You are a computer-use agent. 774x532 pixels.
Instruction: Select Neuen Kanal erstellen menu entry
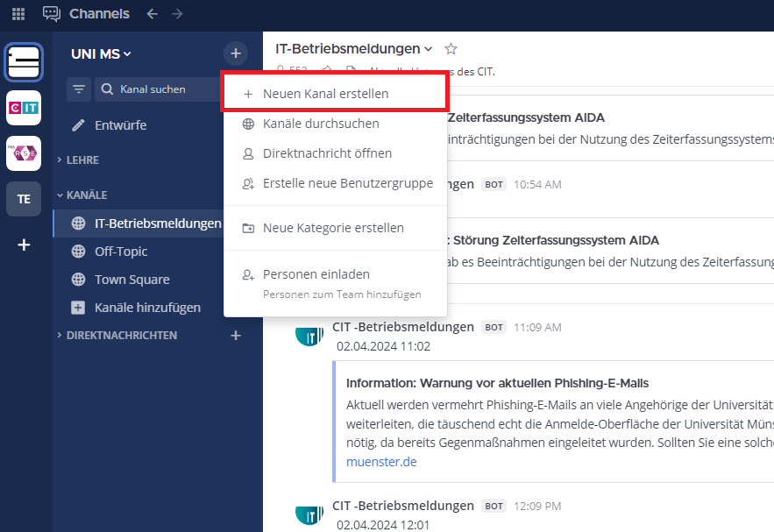pos(325,94)
